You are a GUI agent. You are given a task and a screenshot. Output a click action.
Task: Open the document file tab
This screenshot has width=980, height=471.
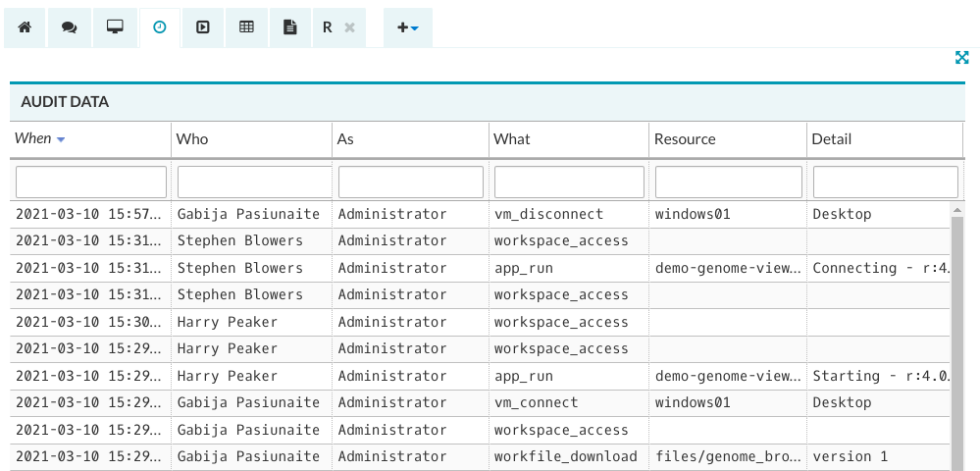290,27
